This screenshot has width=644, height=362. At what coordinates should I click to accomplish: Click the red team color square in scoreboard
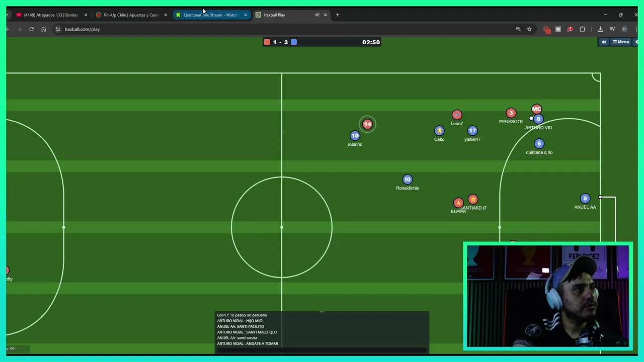pyautogui.click(x=267, y=42)
